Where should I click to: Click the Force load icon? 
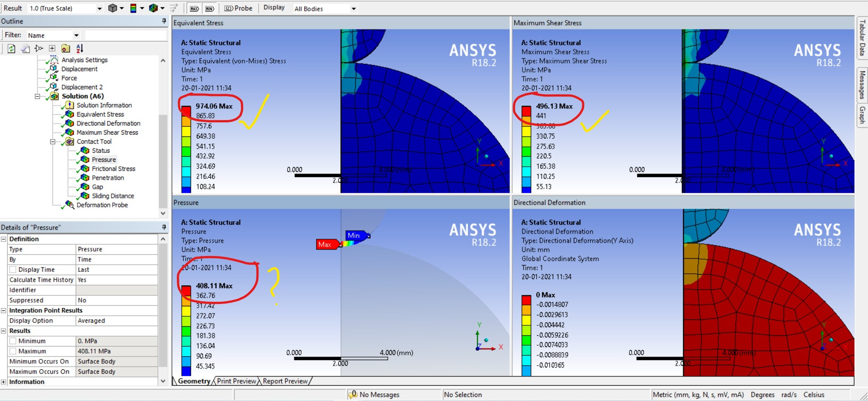[53, 78]
